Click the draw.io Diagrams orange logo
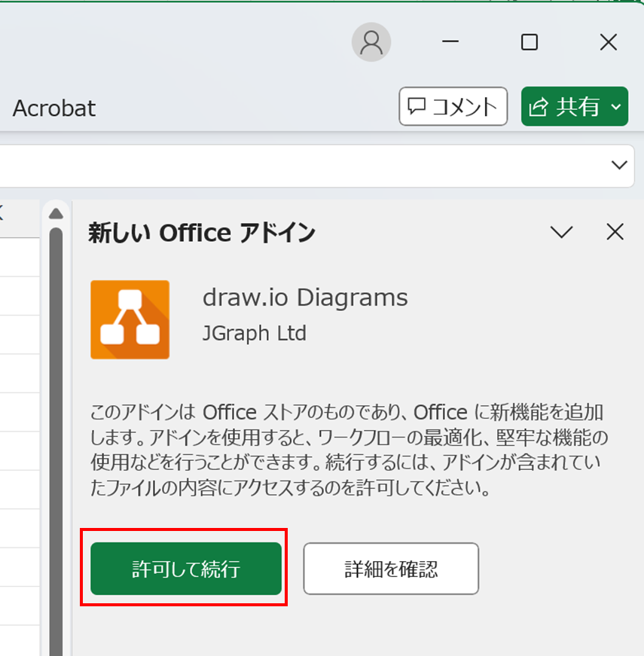644x656 pixels. pos(130,319)
